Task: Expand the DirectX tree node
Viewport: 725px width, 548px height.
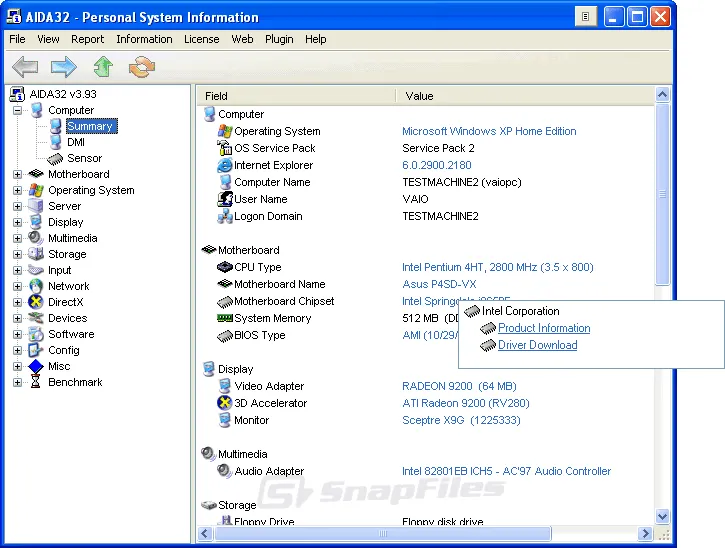Action: click(17, 302)
